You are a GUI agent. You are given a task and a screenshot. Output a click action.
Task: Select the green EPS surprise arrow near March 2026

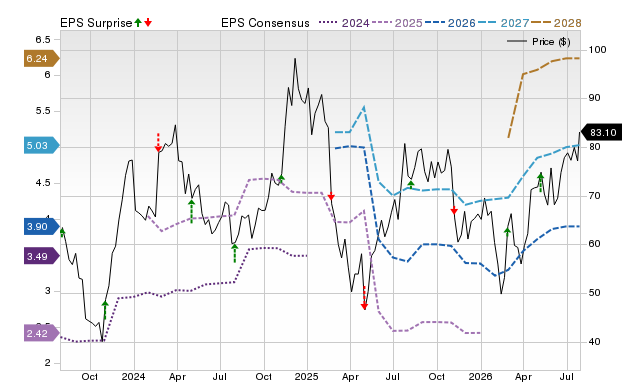[x=507, y=232]
